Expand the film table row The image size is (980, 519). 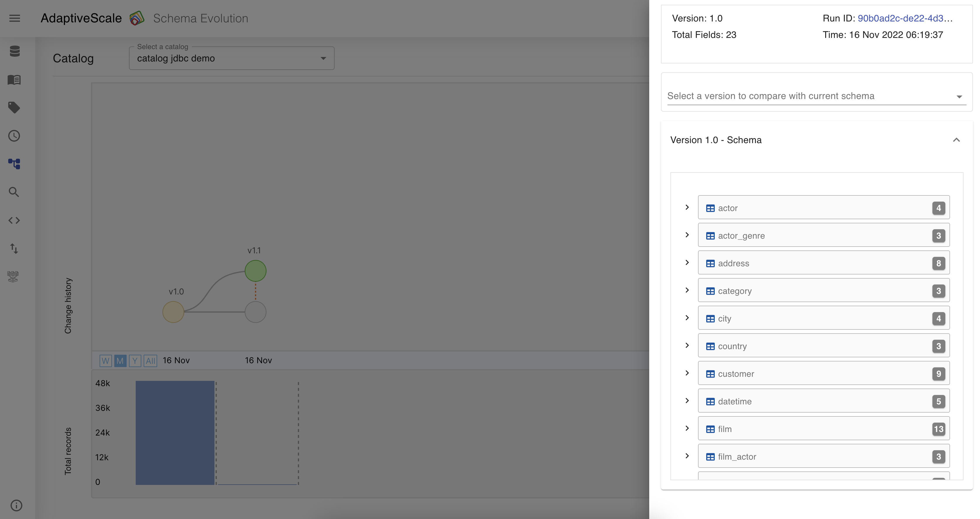point(687,428)
